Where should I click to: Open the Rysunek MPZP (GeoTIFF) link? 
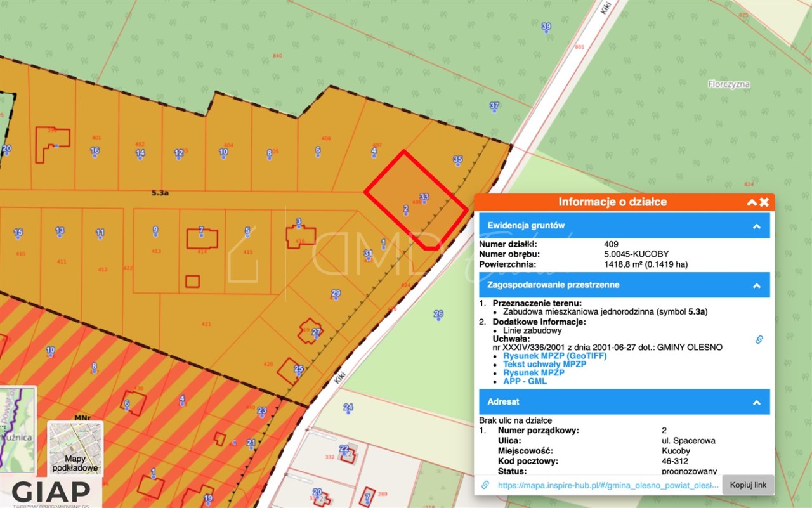click(554, 356)
